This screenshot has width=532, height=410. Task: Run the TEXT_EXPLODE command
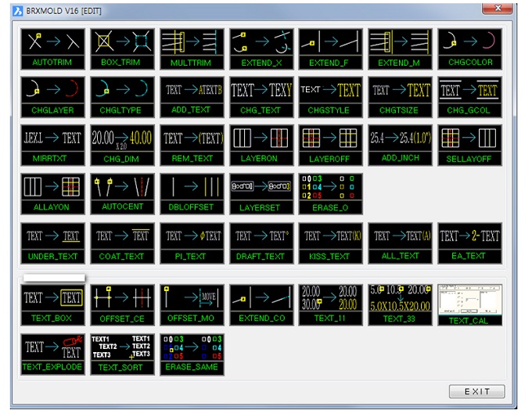point(52,353)
